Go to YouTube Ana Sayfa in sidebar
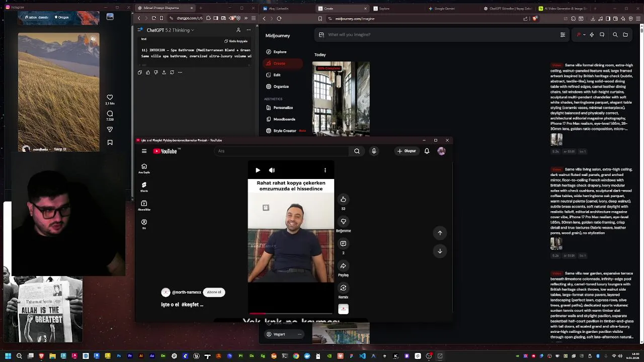Screen dimensions: 644x362 point(144,168)
